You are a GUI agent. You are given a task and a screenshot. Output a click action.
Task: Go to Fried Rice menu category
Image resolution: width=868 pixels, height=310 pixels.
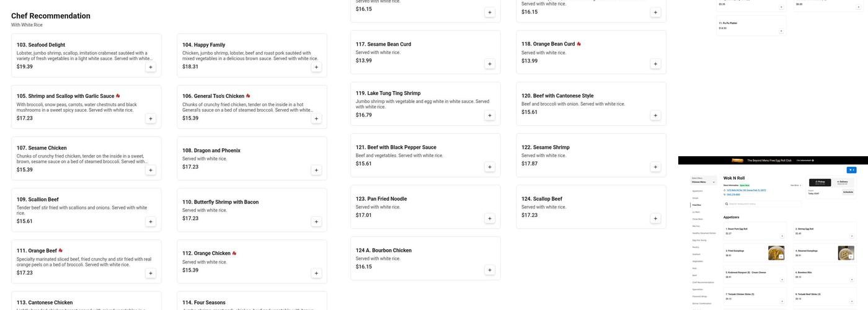click(697, 205)
